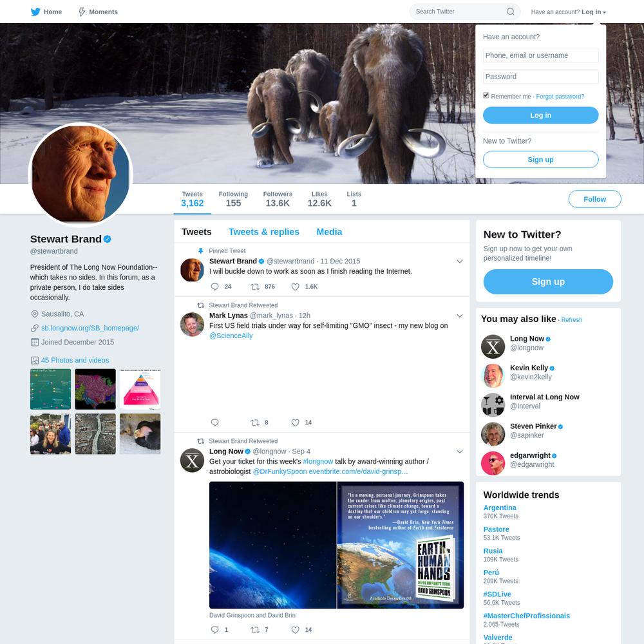Reply to the pinned tweet
Screen dimensions: 644x644
point(214,287)
